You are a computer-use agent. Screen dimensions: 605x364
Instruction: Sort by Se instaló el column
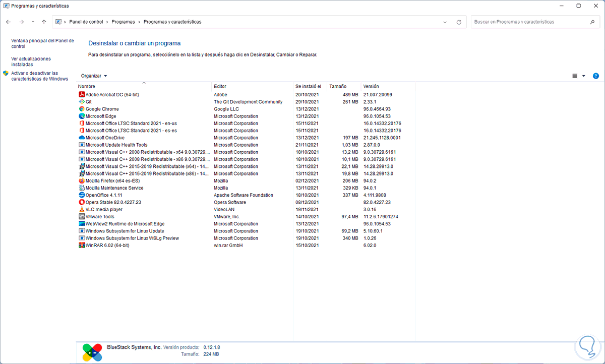(310, 87)
